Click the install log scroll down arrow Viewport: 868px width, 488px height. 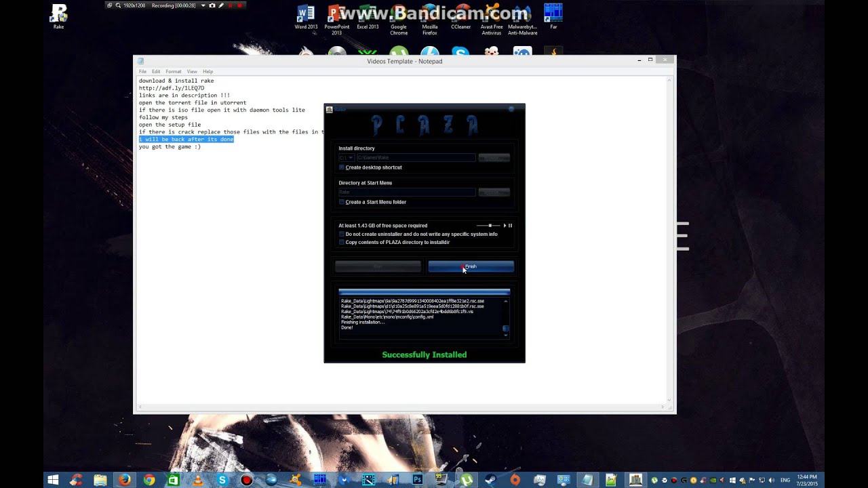tap(506, 335)
